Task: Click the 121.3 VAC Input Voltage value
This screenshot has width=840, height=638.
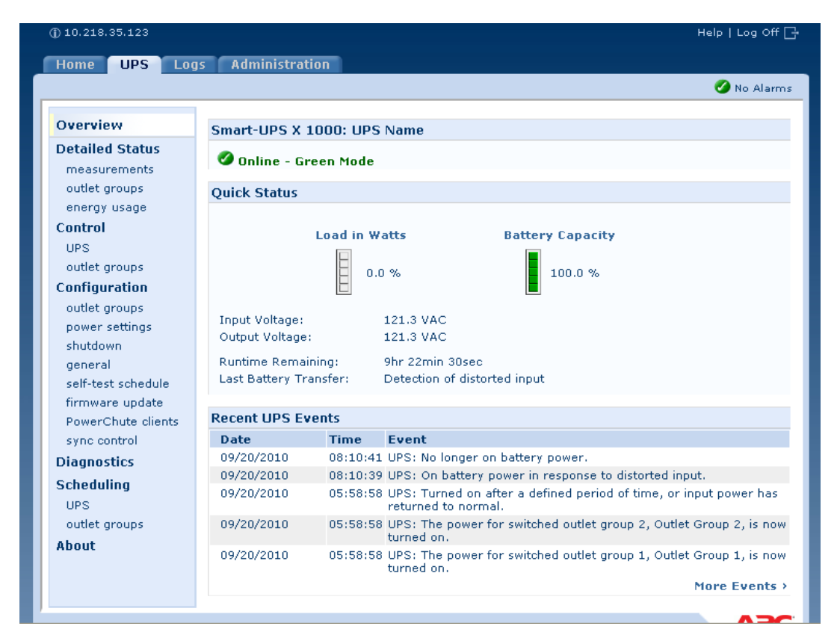Action: pyautogui.click(x=415, y=320)
